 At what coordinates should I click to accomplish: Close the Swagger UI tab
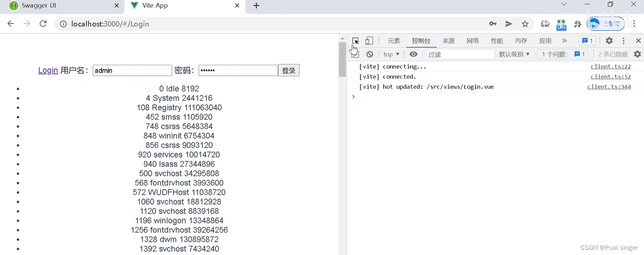(x=117, y=6)
